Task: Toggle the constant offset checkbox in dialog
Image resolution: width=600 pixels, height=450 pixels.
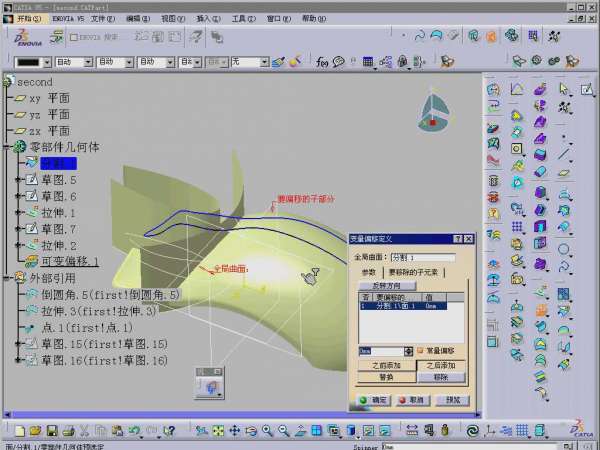Action: (x=420, y=350)
